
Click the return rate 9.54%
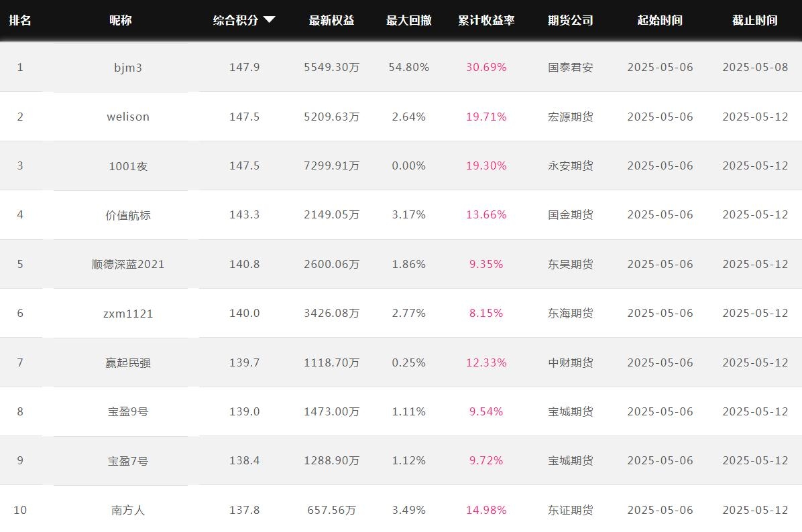point(486,411)
